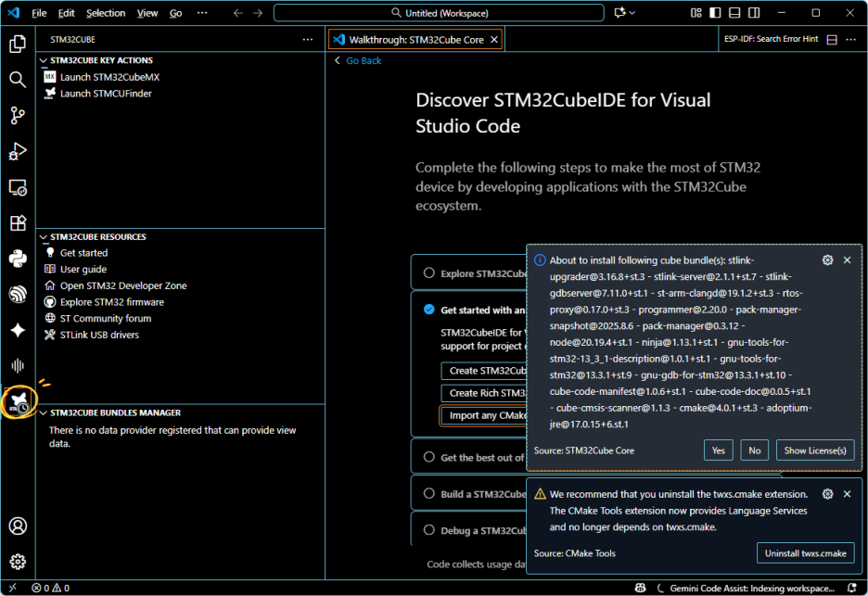Viewport: 868px width, 596px height.
Task: Open the audio waveform icon in activity bar
Action: pyautogui.click(x=18, y=366)
